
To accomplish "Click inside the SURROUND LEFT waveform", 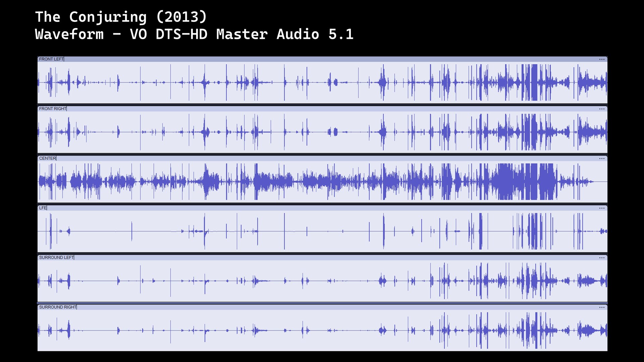I will (322, 281).
